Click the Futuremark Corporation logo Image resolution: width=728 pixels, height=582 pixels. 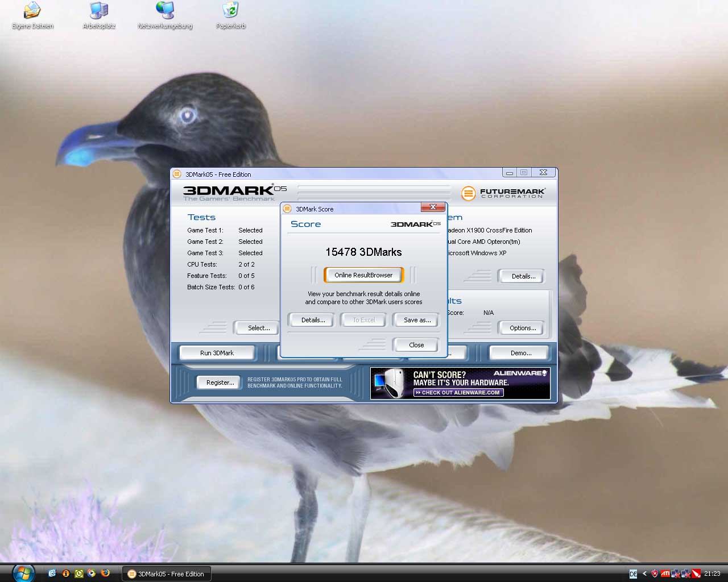coord(503,193)
